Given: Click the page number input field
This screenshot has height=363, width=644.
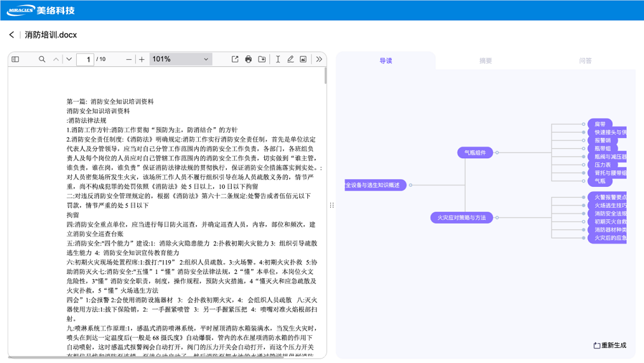Looking at the screenshot, I should coord(86,59).
